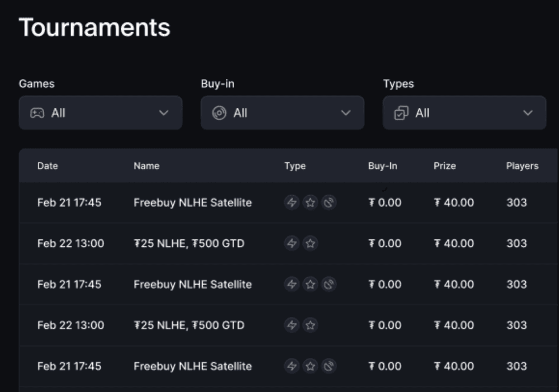Expand the Buy-in dropdown chevron
559x392 pixels.
click(346, 113)
